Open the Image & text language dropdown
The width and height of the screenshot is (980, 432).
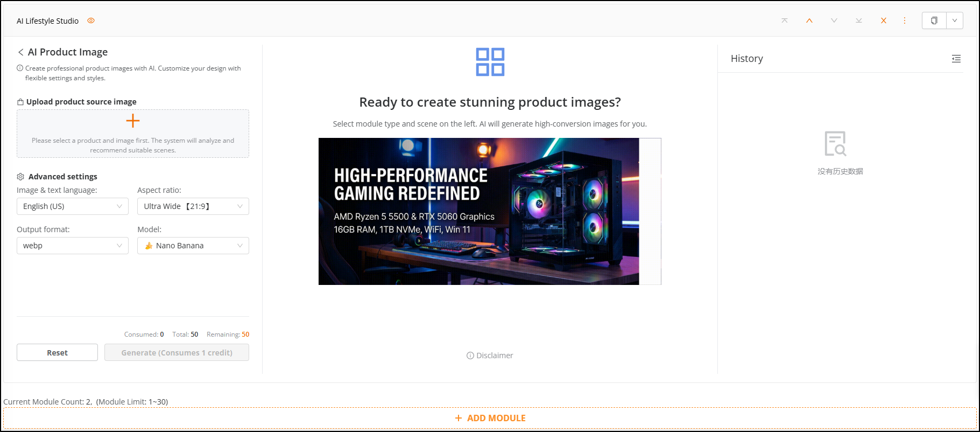click(x=73, y=206)
